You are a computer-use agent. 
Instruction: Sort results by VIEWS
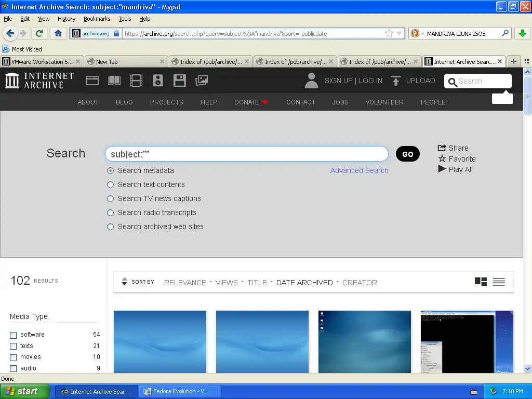tap(227, 283)
